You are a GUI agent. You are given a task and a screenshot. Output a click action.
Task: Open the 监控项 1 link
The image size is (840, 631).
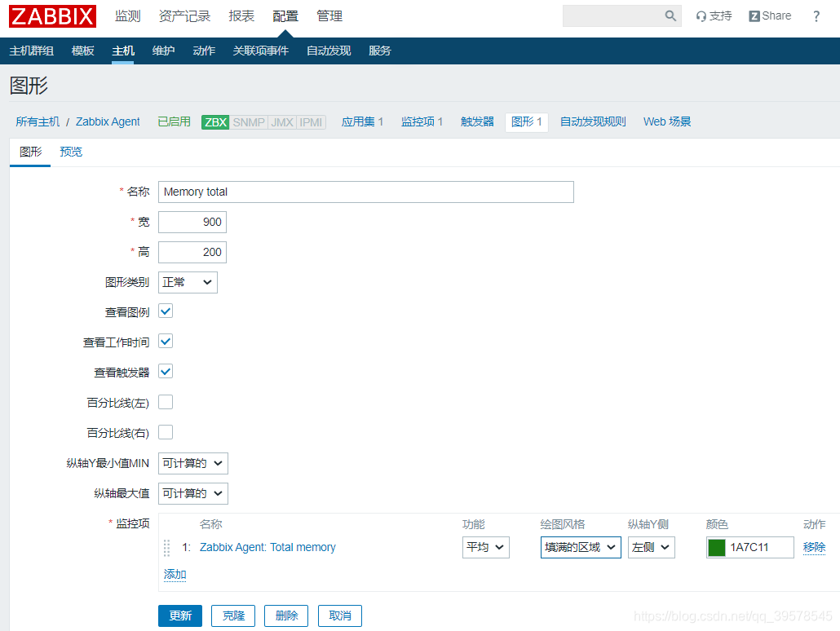click(x=422, y=122)
